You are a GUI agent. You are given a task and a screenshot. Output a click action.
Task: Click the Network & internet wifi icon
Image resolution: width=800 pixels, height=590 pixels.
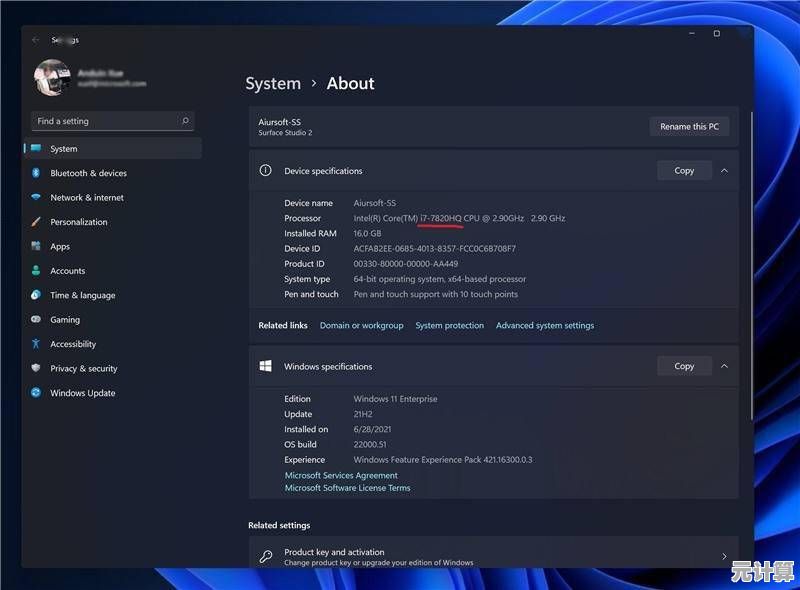point(36,197)
